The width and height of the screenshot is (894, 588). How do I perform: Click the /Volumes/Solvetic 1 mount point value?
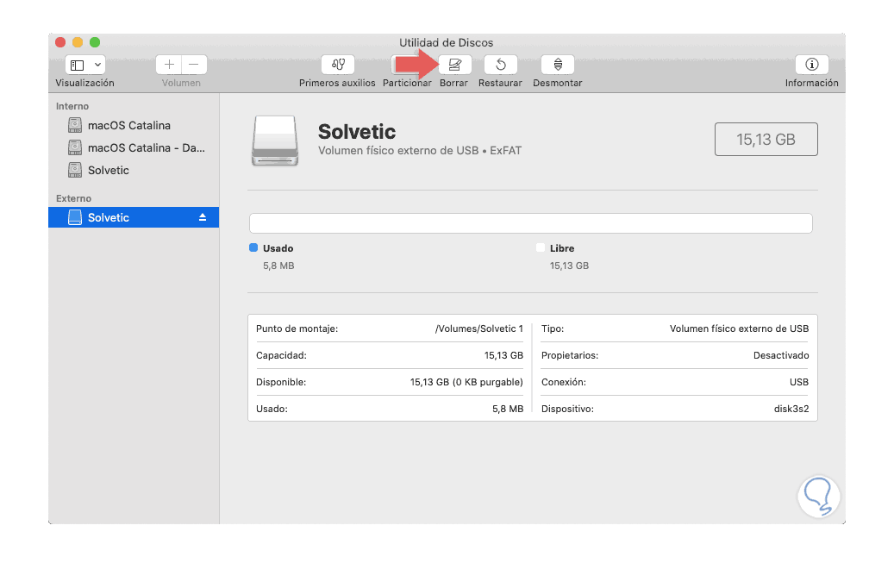pyautogui.click(x=479, y=328)
